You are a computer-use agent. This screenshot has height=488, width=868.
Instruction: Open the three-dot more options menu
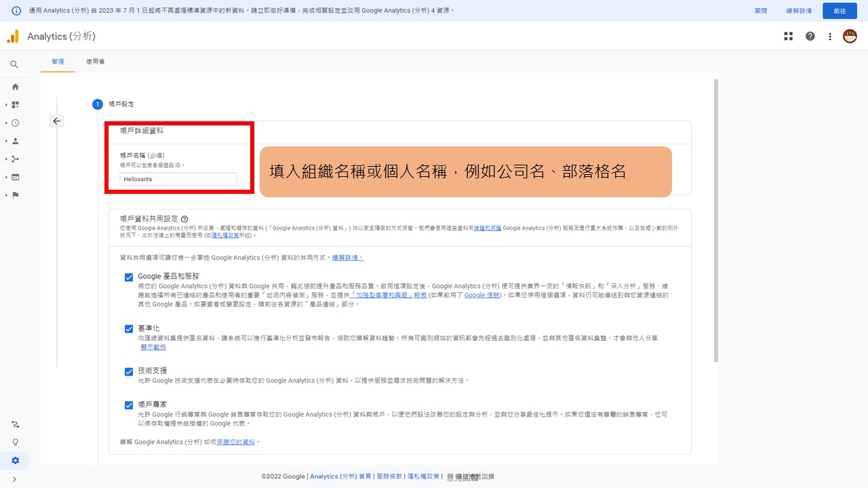coord(830,37)
